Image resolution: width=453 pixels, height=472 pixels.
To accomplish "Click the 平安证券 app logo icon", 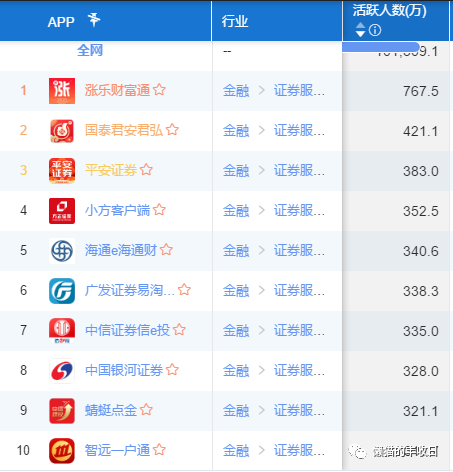I will coord(62,171).
